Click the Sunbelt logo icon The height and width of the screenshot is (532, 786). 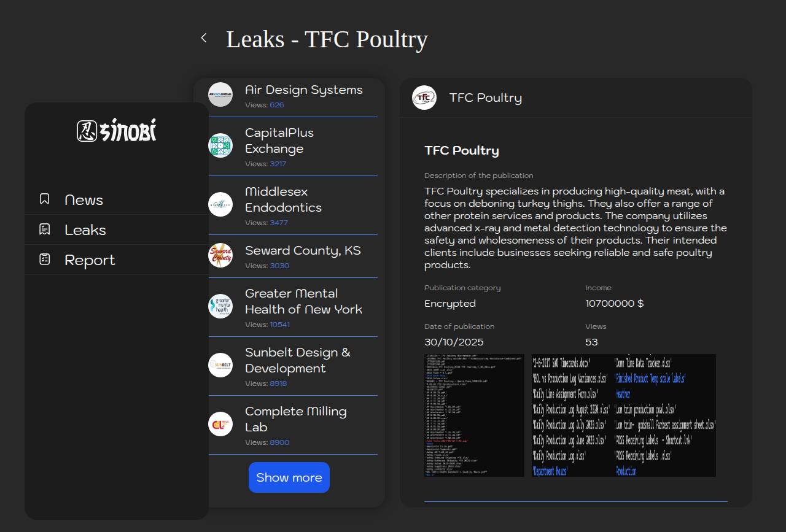(x=220, y=365)
